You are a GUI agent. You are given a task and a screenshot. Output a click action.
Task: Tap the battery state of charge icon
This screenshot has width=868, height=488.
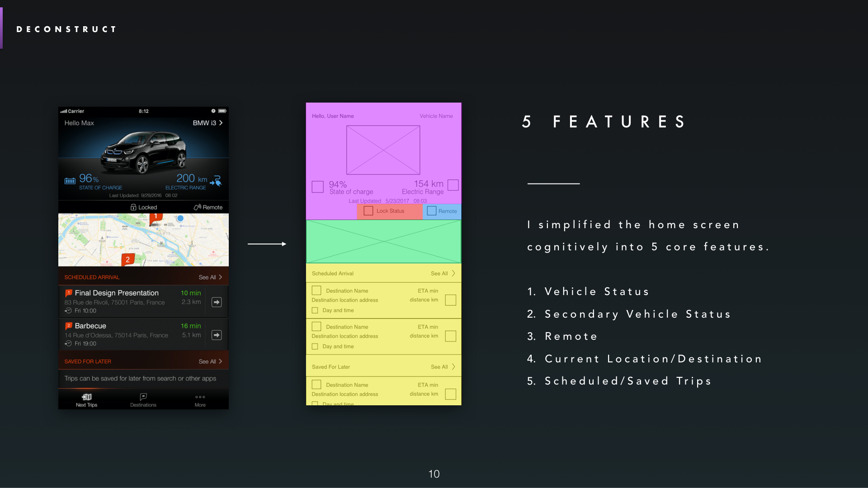[70, 181]
